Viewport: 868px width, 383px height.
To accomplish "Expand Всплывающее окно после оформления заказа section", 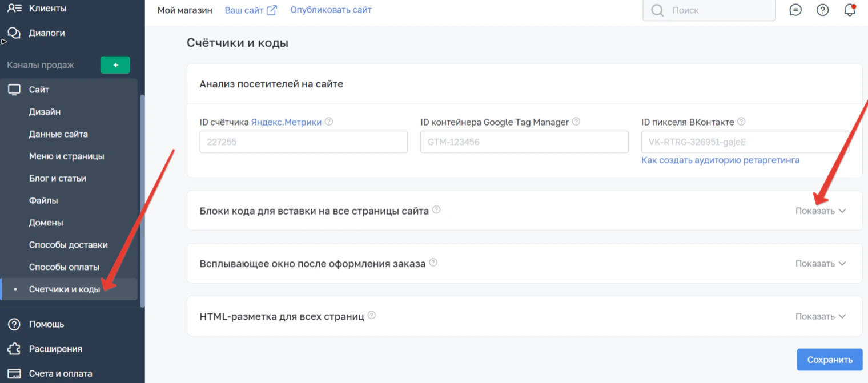I will [821, 264].
